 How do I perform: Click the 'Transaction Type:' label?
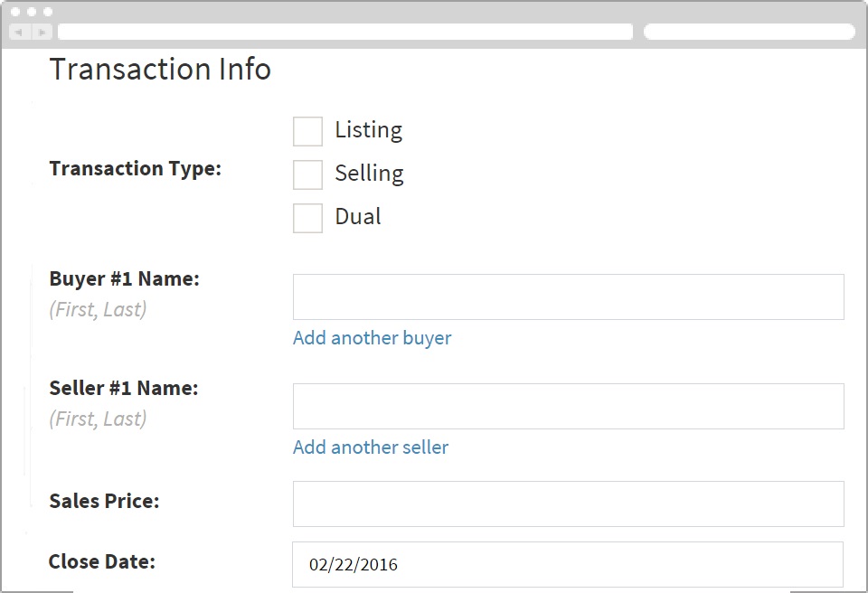tap(135, 168)
